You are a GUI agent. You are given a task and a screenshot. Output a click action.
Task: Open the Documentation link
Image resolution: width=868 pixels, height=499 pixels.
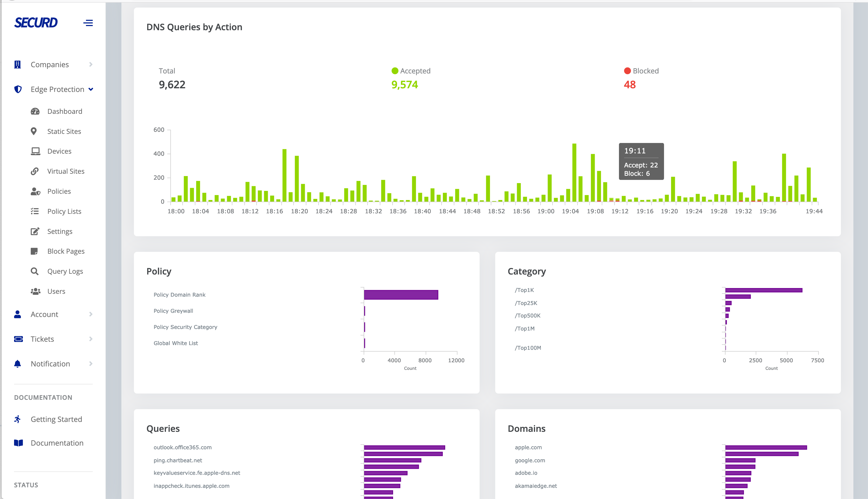tap(57, 443)
